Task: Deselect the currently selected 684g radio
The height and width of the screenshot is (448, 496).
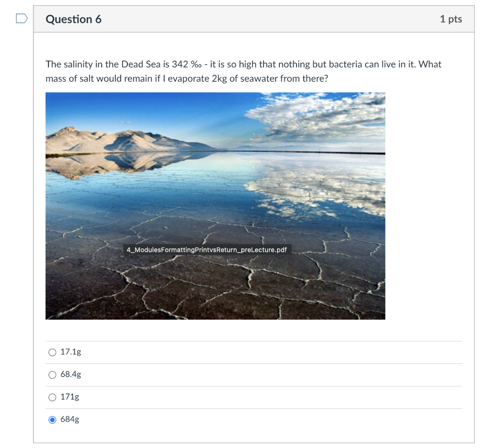Action: point(52,419)
